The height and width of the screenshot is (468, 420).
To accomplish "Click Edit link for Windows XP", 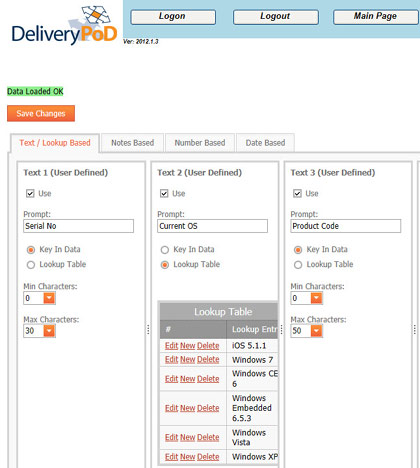I will click(171, 457).
